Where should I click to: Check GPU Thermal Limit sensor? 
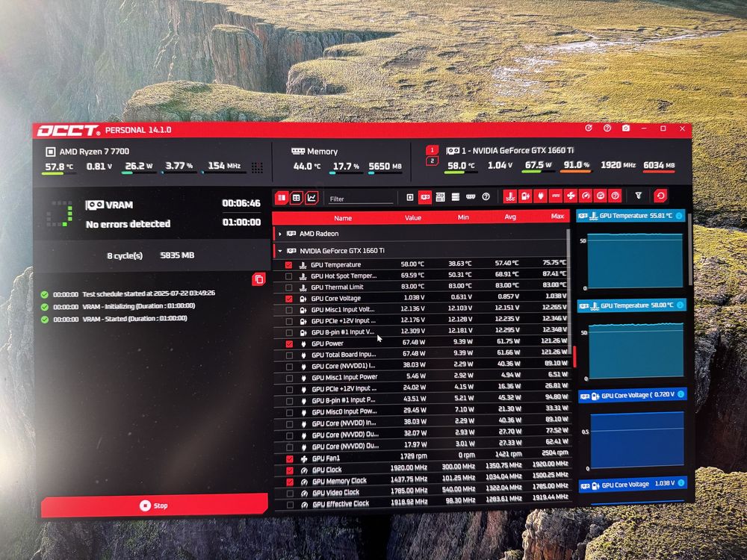288,287
